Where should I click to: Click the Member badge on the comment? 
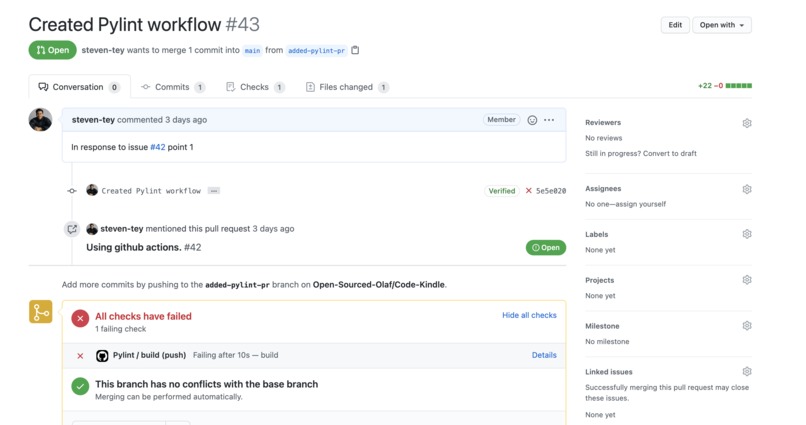click(x=501, y=120)
